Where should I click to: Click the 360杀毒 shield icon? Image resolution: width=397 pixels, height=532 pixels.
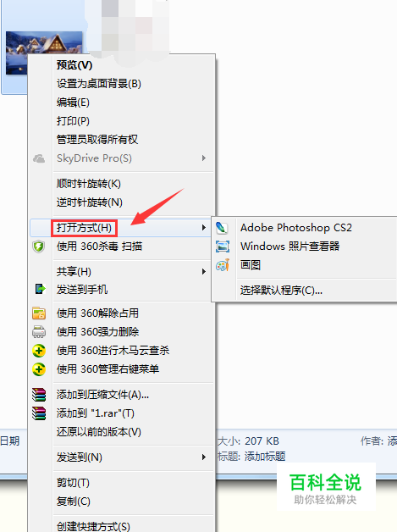[39, 247]
